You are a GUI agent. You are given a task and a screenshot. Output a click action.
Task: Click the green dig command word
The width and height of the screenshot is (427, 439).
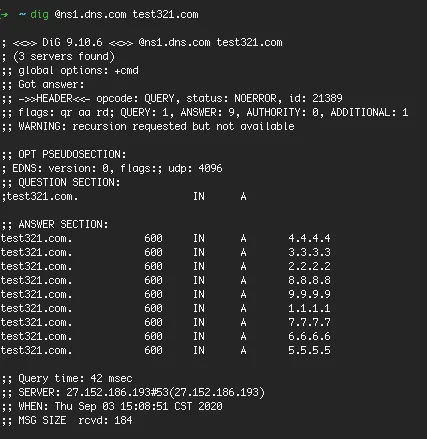(39, 15)
